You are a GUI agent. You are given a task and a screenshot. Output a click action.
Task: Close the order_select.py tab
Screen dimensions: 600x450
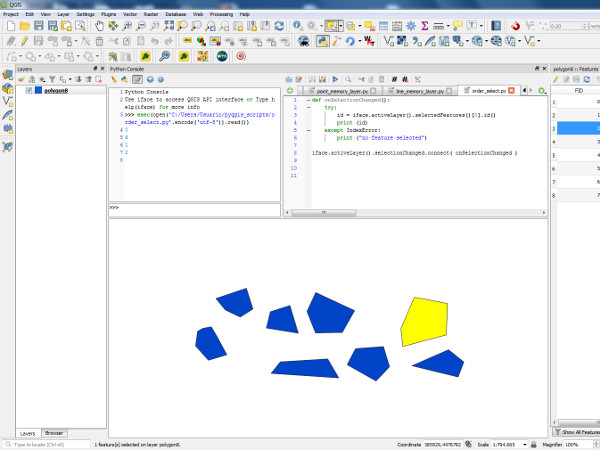[x=511, y=91]
